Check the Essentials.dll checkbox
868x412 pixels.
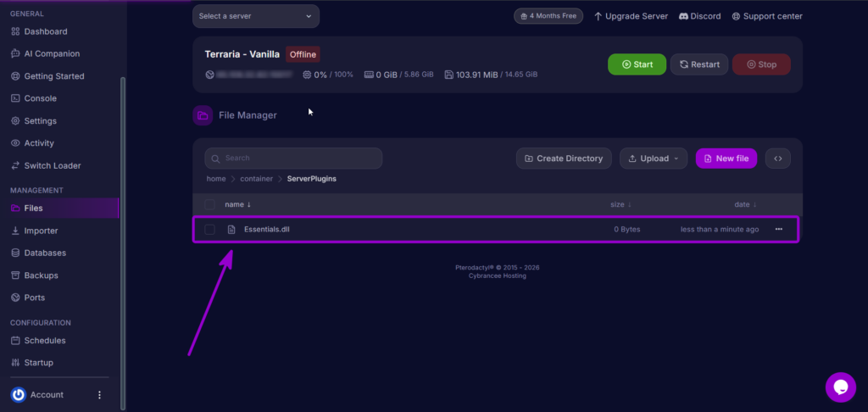210,229
